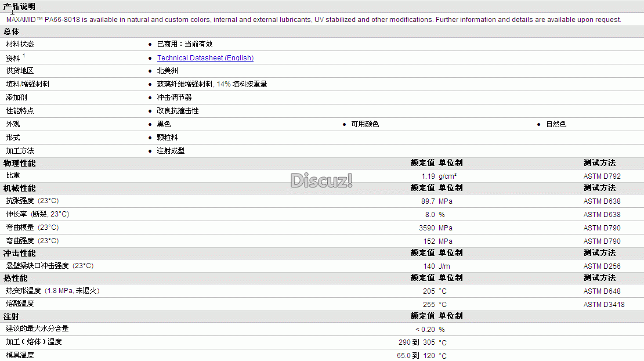Select the 改良抗撞击性 value
644x361 pixels.
click(x=178, y=111)
